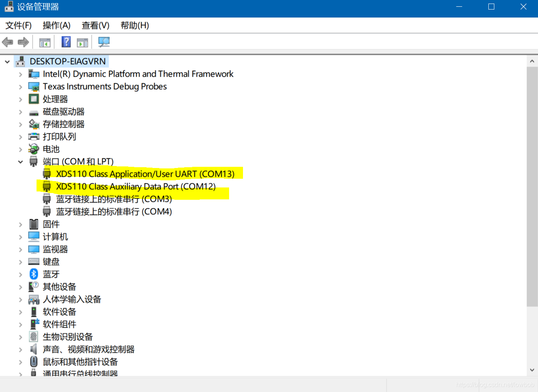Select 蓝牙链接上的标准串行 (COM3) entry

113,199
